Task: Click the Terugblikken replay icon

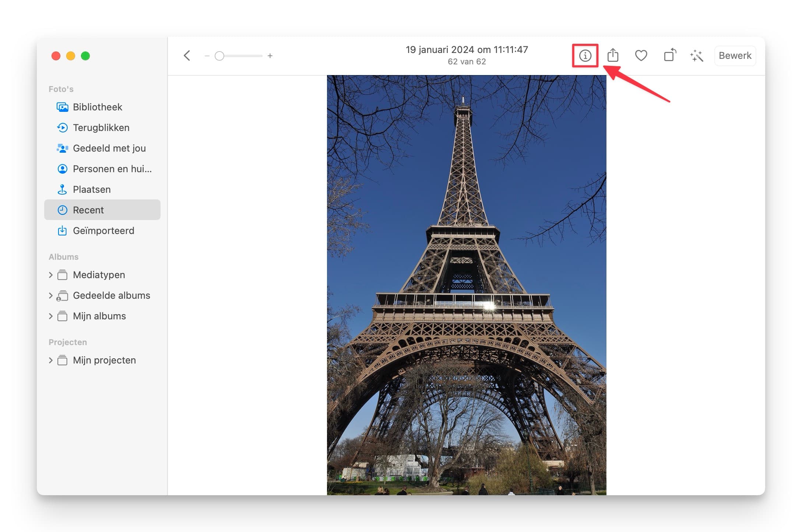Action: 62,128
